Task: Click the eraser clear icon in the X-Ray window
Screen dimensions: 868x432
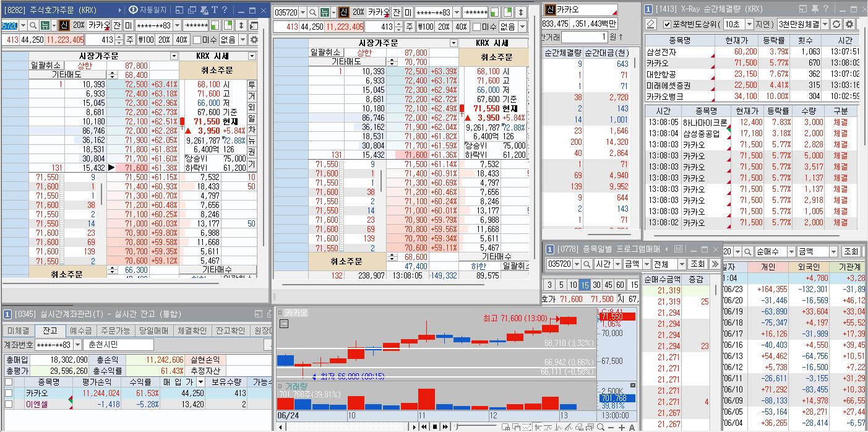Action: pyautogui.click(x=650, y=24)
